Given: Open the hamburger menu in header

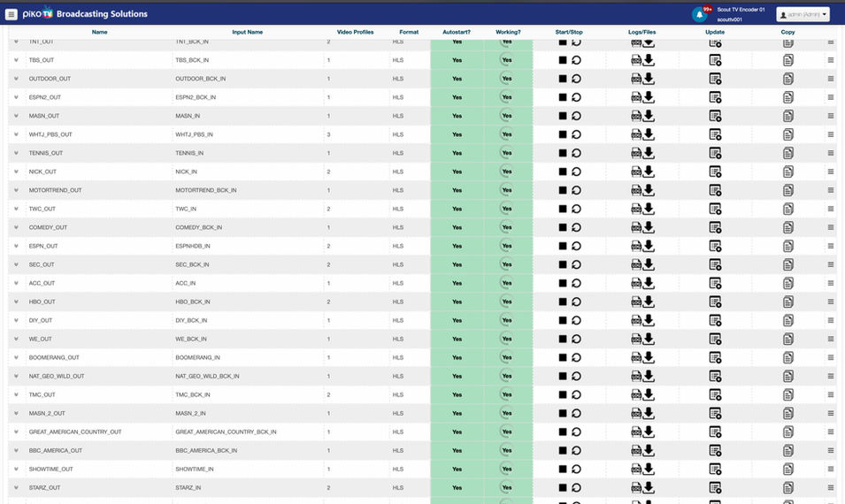Looking at the screenshot, I should pyautogui.click(x=11, y=14).
